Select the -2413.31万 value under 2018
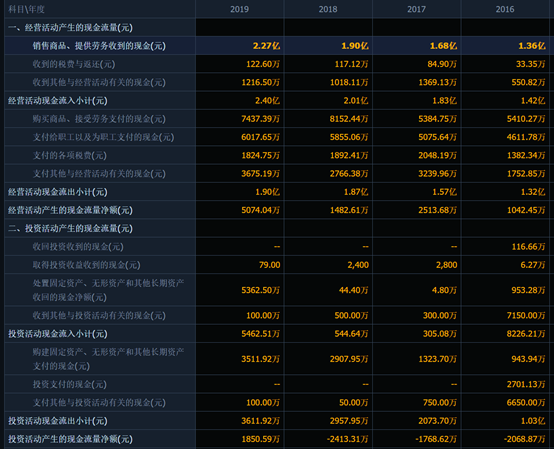 click(x=347, y=439)
